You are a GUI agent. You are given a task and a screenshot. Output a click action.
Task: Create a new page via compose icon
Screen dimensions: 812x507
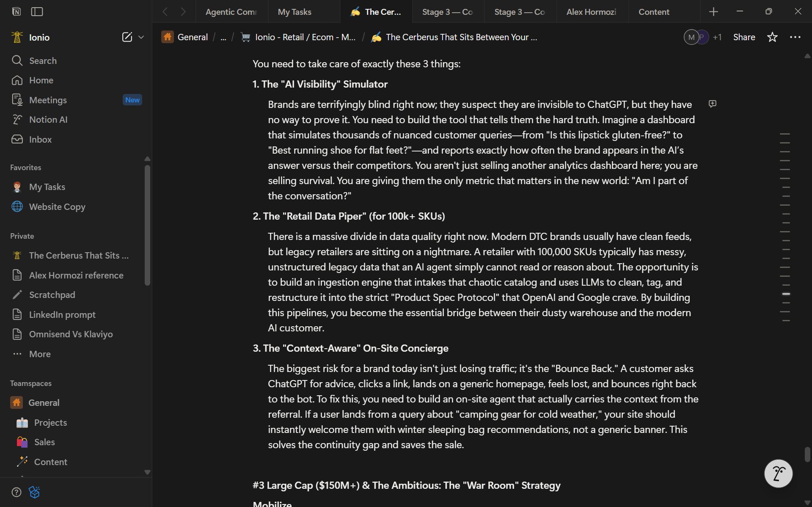pos(127,37)
